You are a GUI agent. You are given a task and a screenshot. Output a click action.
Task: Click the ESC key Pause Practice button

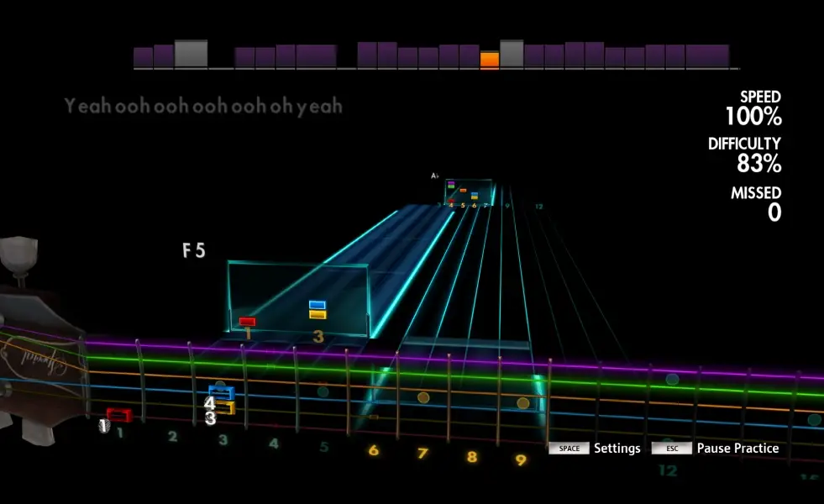(x=715, y=449)
